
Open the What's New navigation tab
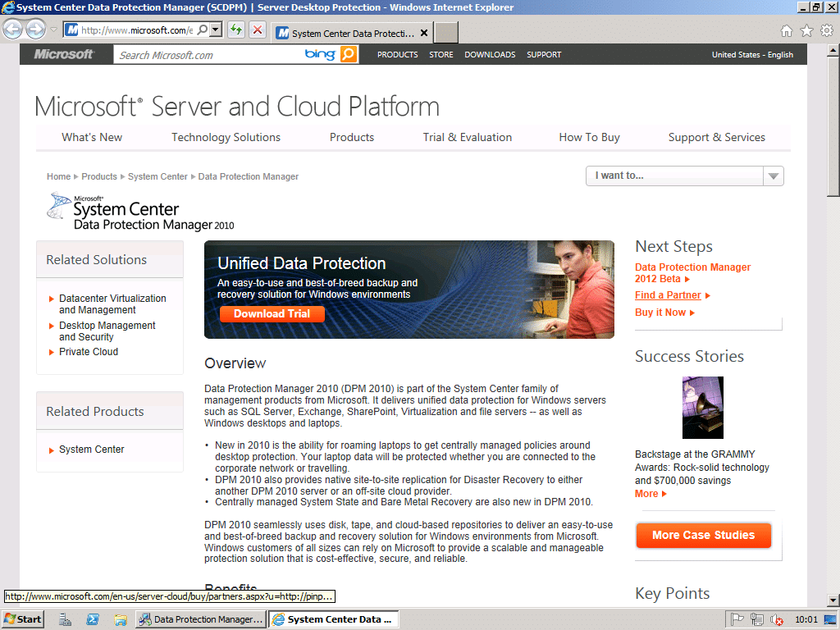[x=92, y=137]
